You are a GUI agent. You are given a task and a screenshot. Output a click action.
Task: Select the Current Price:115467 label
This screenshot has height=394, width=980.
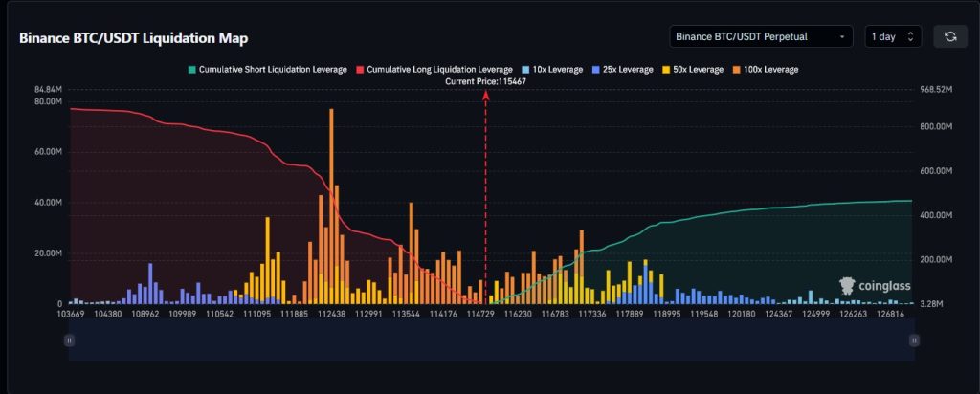pos(486,81)
